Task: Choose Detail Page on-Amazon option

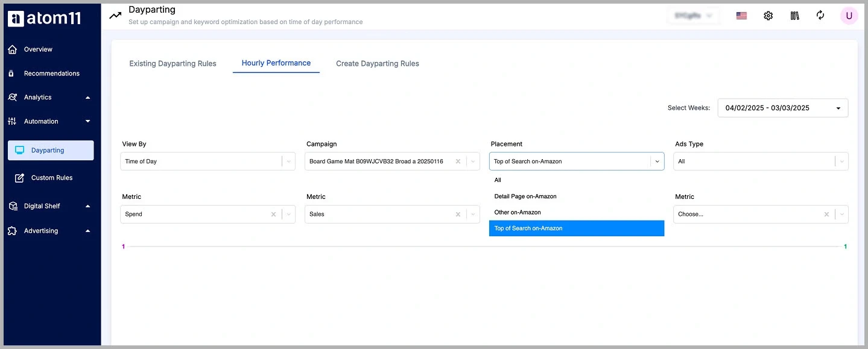Action: 577,196
